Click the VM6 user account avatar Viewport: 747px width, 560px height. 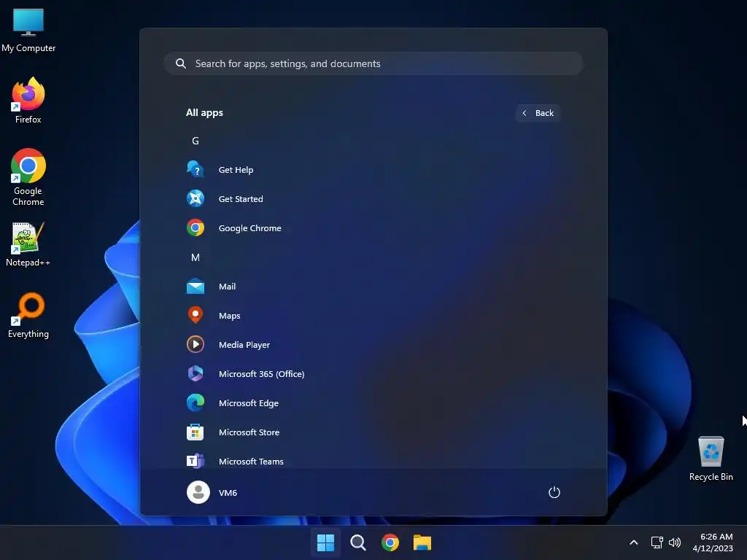(x=198, y=492)
